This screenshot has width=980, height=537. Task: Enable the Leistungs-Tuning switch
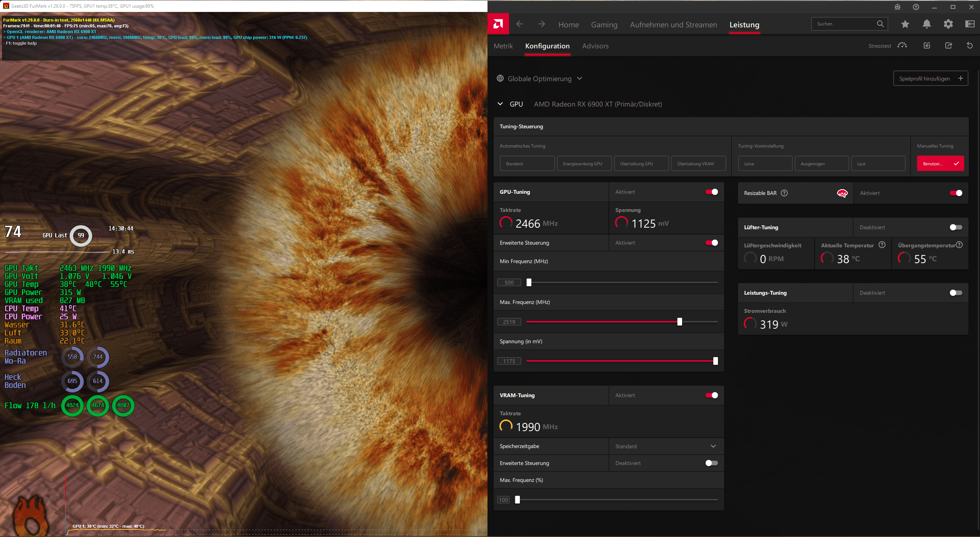click(956, 293)
